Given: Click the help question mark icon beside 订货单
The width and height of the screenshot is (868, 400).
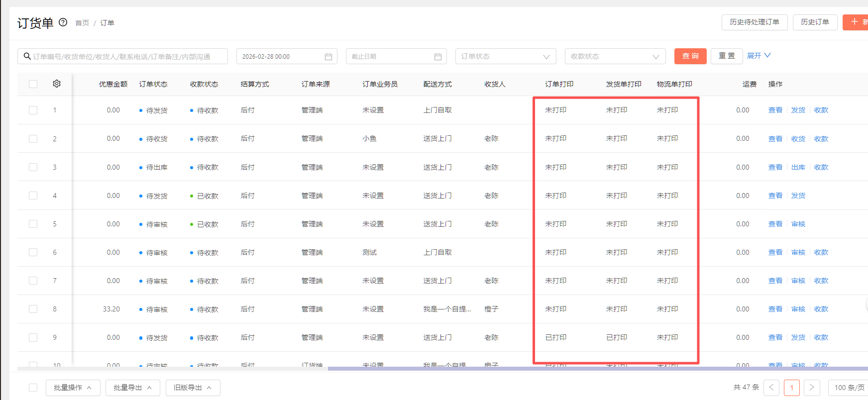Looking at the screenshot, I should coord(63,22).
